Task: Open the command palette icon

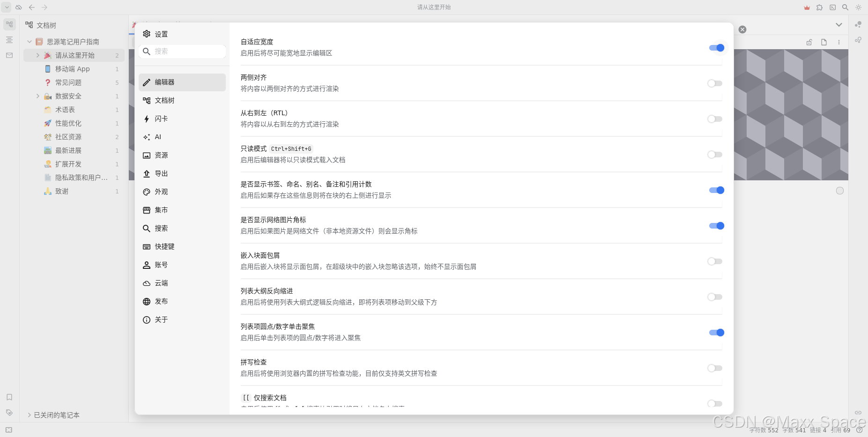Action: click(x=832, y=7)
